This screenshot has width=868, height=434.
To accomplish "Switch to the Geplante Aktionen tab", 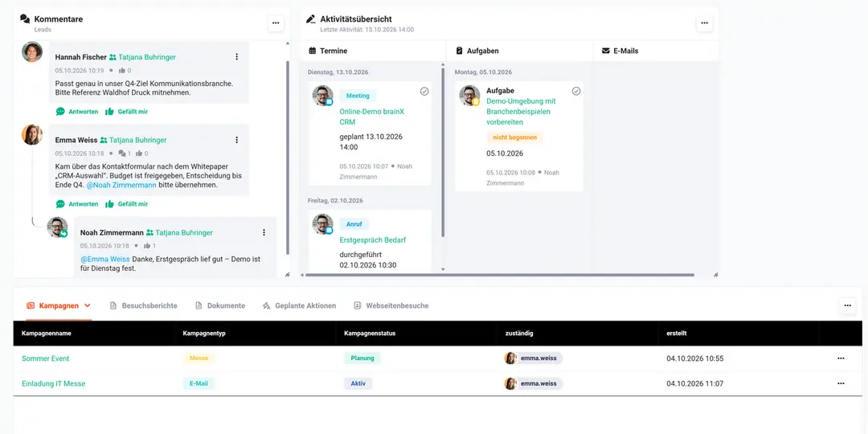I will point(299,305).
